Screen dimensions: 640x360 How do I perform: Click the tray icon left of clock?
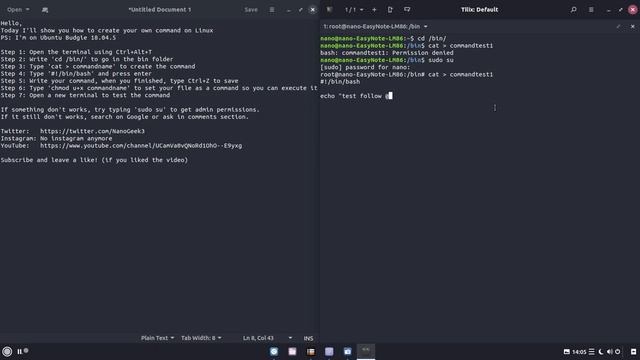click(567, 351)
